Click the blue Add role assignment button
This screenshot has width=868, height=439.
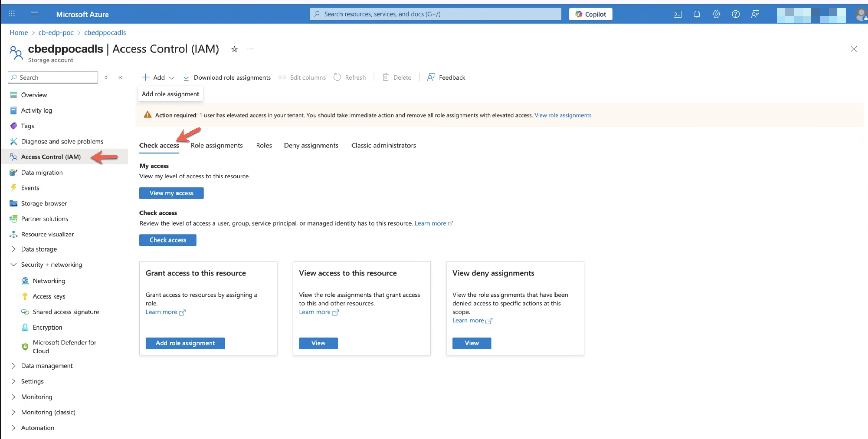[185, 343]
